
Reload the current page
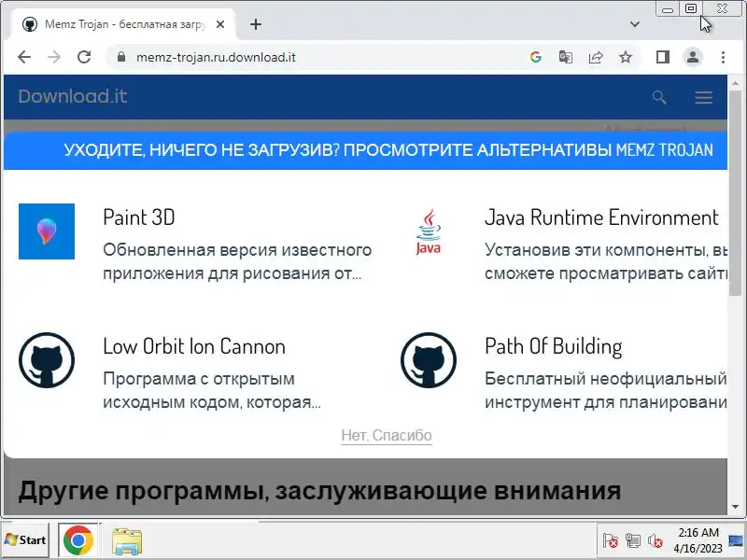(x=84, y=57)
